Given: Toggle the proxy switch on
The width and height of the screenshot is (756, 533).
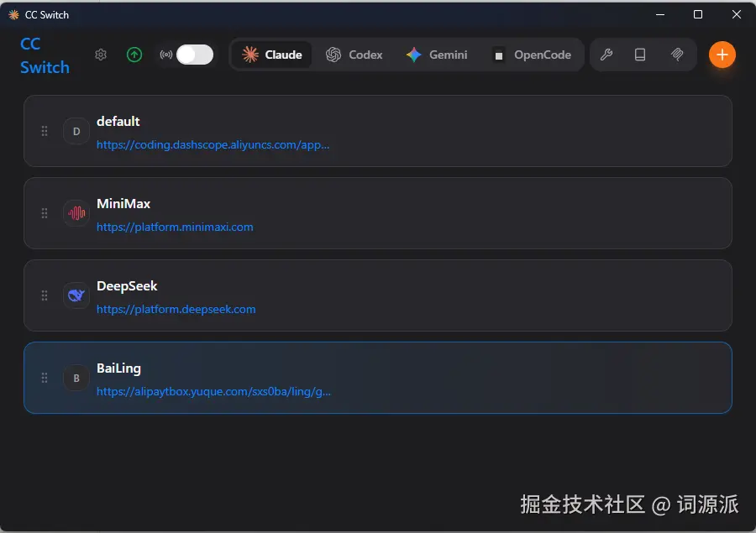Looking at the screenshot, I should [x=195, y=55].
